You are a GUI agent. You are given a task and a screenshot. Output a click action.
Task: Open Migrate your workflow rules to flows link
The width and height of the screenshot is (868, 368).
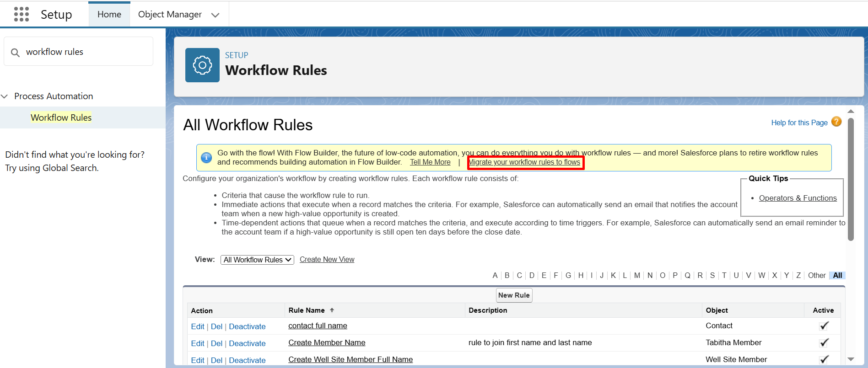pyautogui.click(x=525, y=162)
